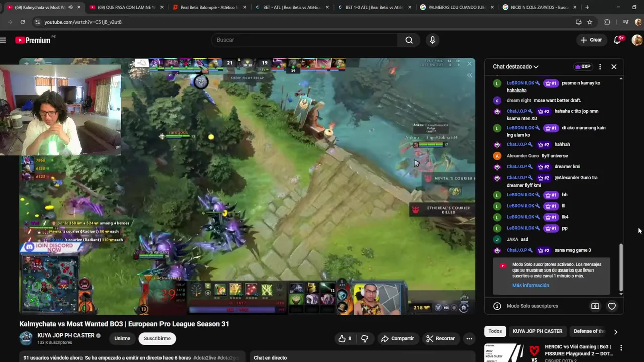Expand the Chat destacado dropdown
Screen dimensions: 644x362
pyautogui.click(x=516, y=67)
